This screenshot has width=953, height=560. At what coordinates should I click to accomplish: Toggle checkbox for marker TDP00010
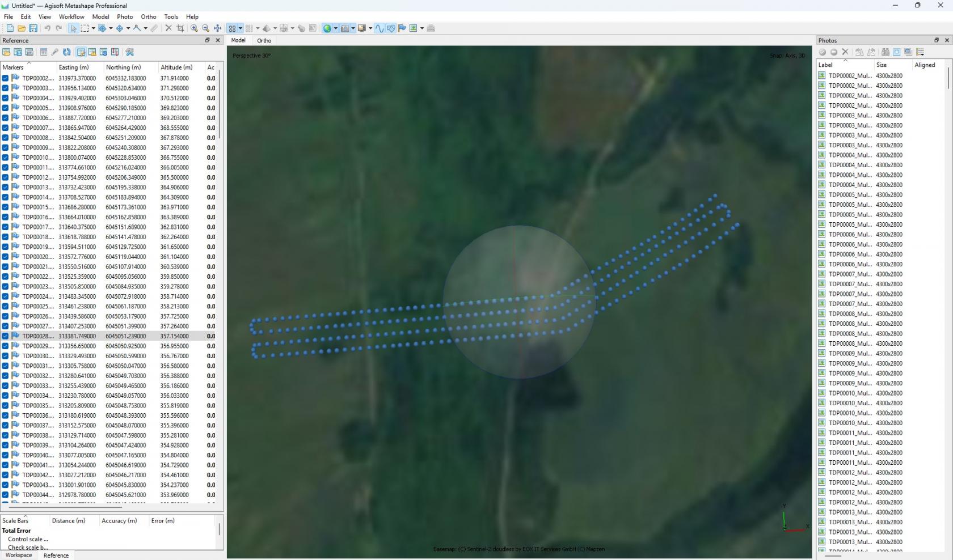coord(5,158)
